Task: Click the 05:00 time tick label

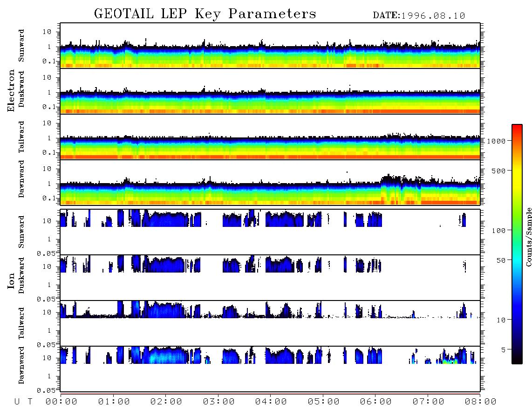Action: tap(324, 402)
